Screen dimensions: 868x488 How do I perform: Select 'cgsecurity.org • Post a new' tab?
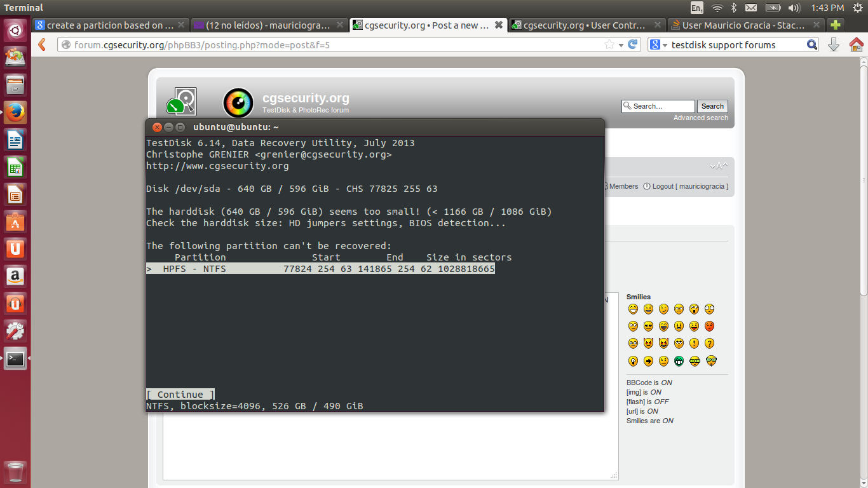[x=428, y=25]
